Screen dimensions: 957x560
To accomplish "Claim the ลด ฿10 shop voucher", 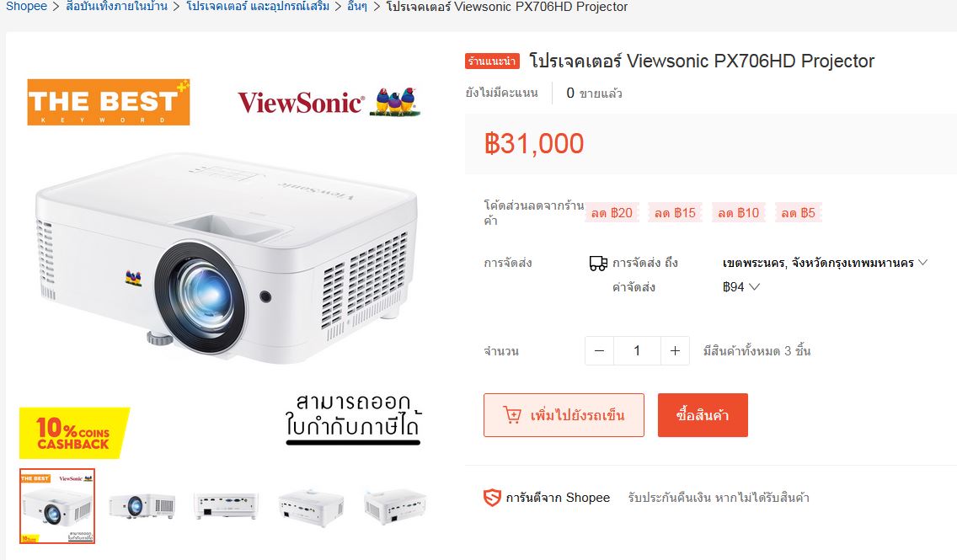I will pyautogui.click(x=739, y=213).
